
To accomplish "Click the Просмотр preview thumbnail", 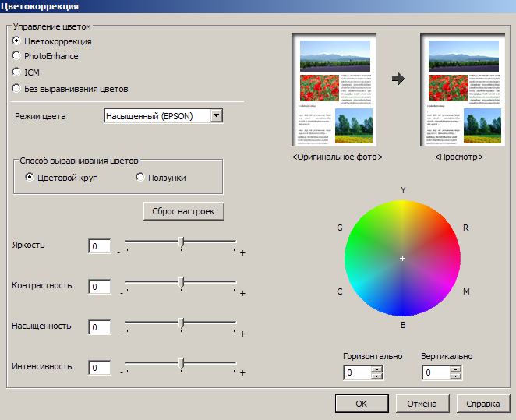I will pyautogui.click(x=463, y=90).
